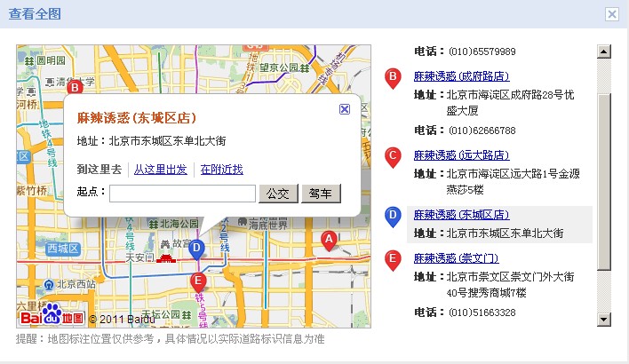Click the Baidu map logo

click(x=52, y=314)
